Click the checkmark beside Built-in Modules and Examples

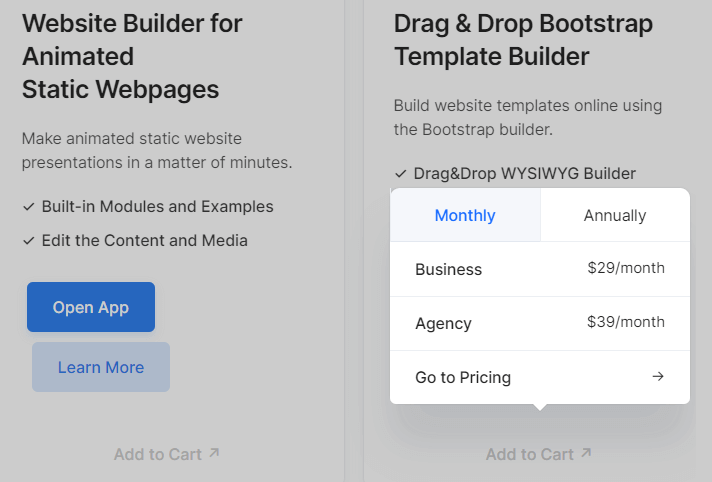click(x=29, y=207)
